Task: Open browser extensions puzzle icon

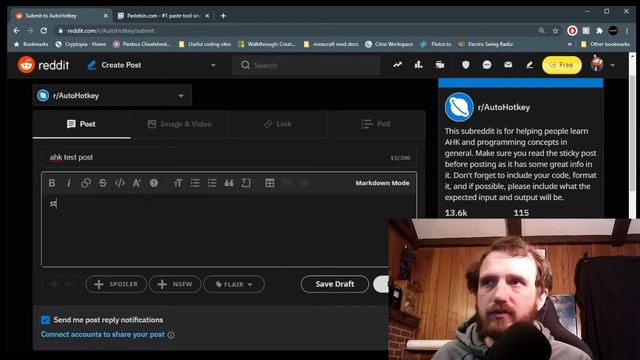Action: tap(599, 31)
